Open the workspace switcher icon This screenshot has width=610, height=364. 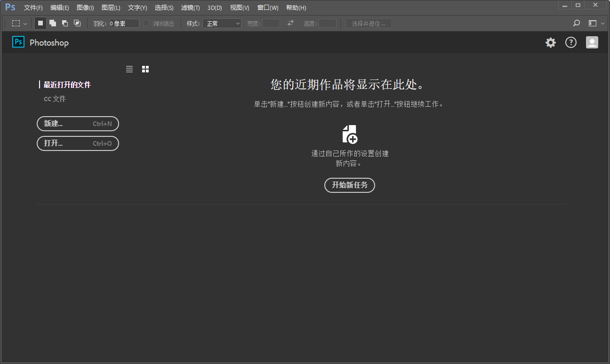coord(593,23)
